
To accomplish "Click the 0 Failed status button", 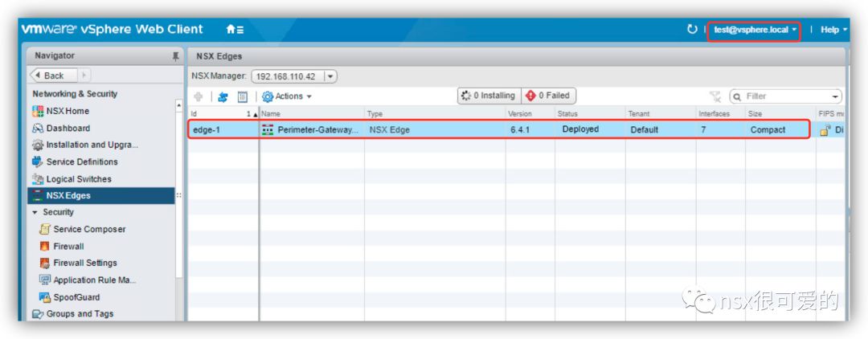I will tap(548, 96).
